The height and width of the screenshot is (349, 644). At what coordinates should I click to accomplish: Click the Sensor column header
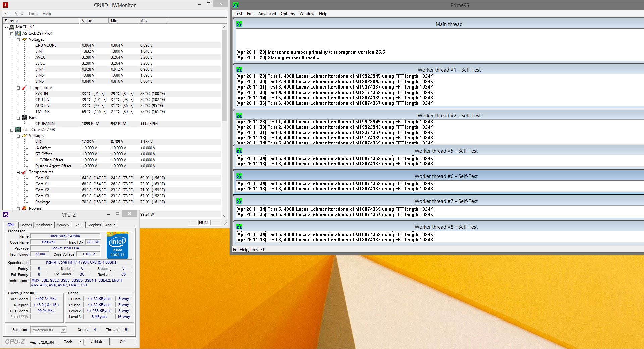pyautogui.click(x=41, y=21)
